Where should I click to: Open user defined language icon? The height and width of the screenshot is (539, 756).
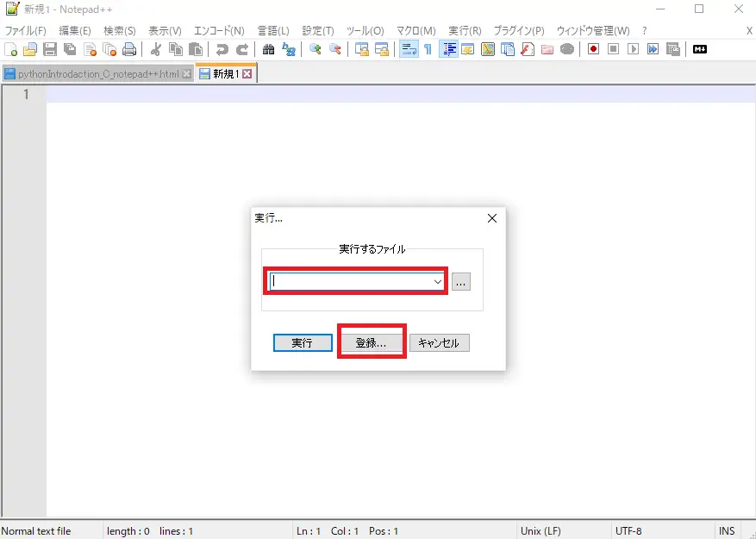tap(468, 49)
